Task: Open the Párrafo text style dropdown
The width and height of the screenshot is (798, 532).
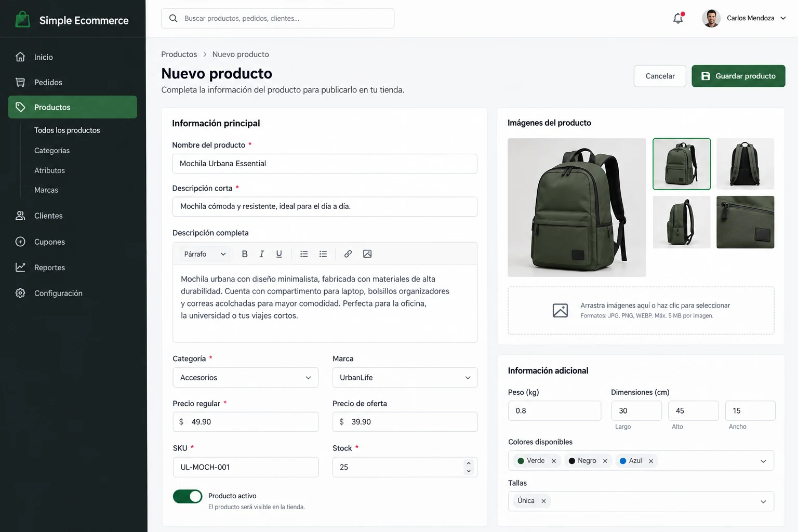Action: pos(205,254)
